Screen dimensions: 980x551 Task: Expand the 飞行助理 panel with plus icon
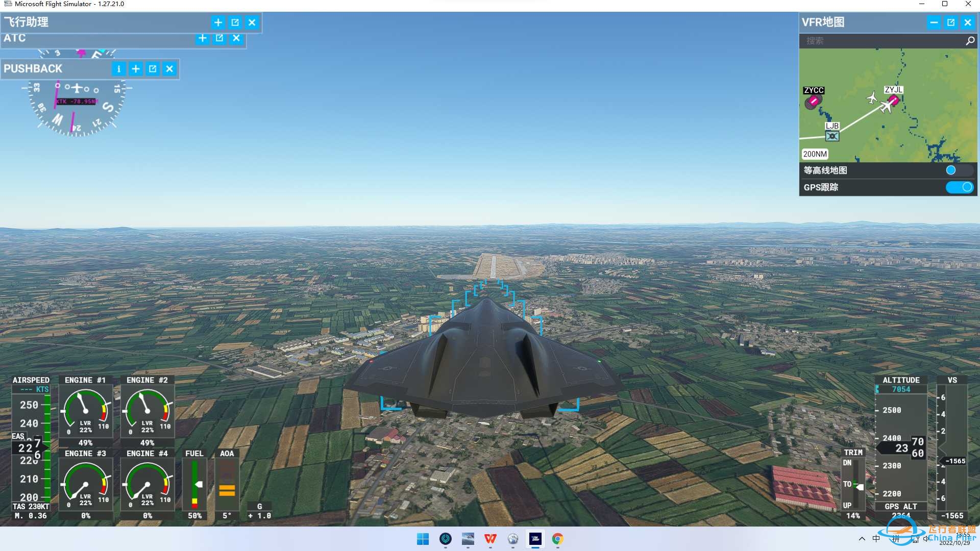pos(218,22)
